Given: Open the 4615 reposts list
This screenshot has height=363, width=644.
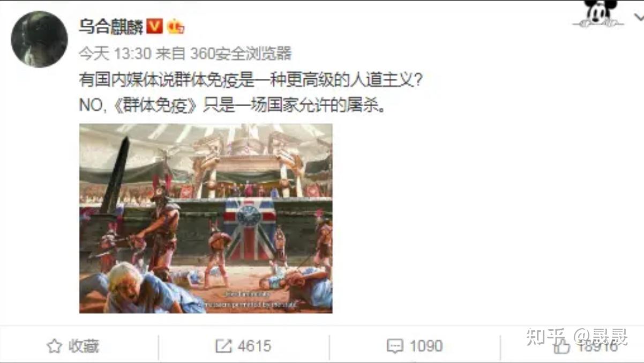Looking at the screenshot, I should coord(254,346).
